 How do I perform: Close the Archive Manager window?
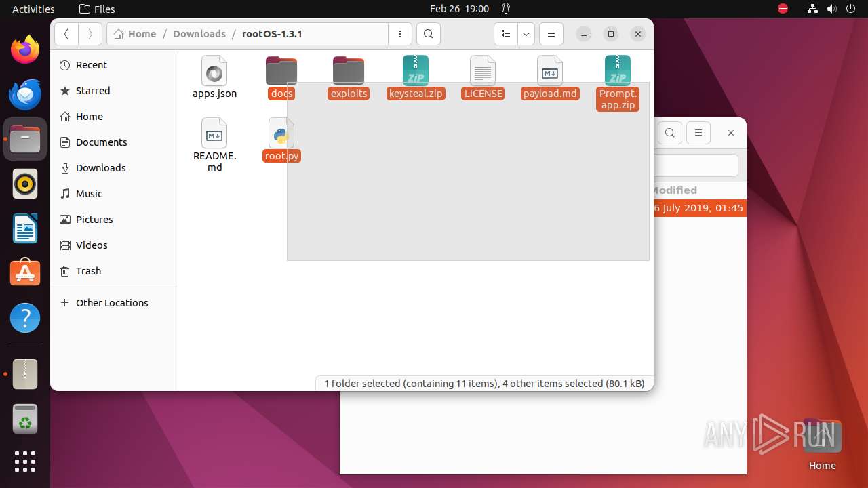tap(731, 133)
